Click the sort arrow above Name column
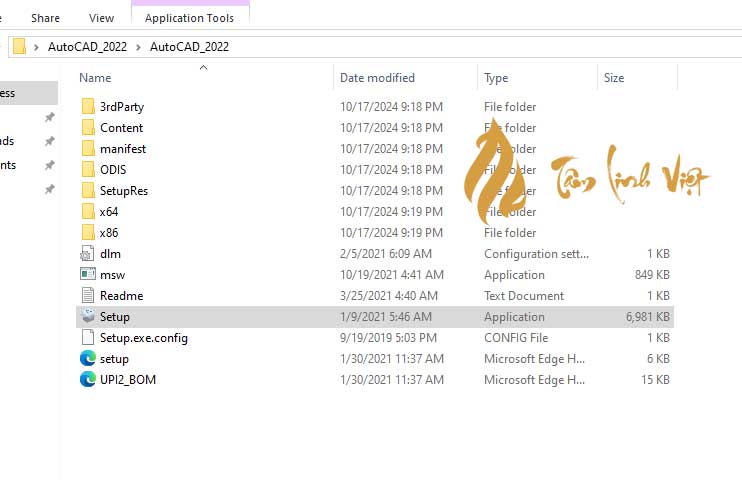 pyautogui.click(x=203, y=68)
